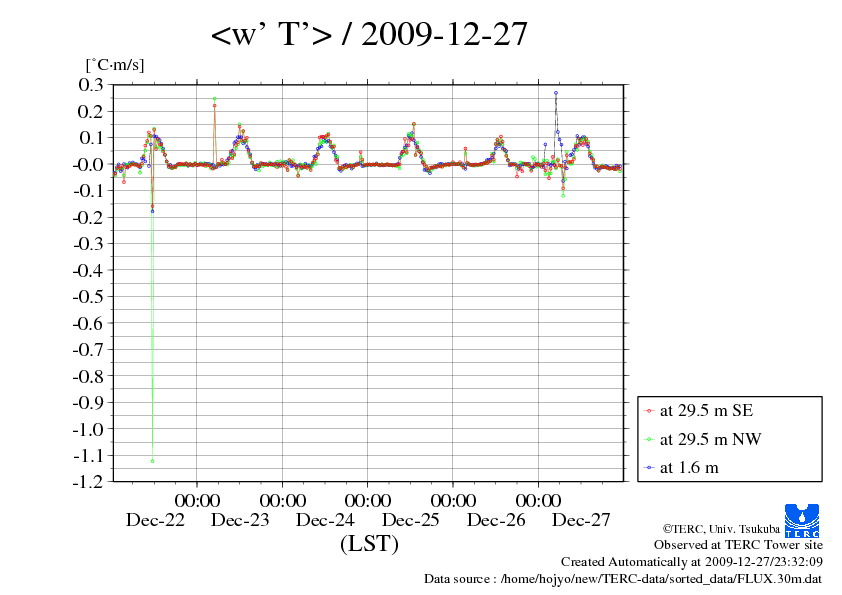Click '©TERC, Univ. Tsukuba' credit text
This screenshot has width=842, height=595.
[x=721, y=529]
